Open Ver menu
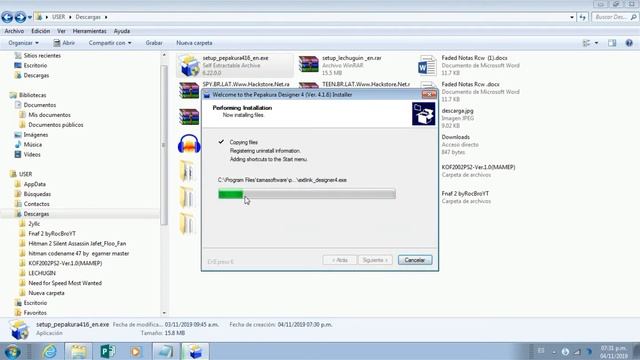 61,31
